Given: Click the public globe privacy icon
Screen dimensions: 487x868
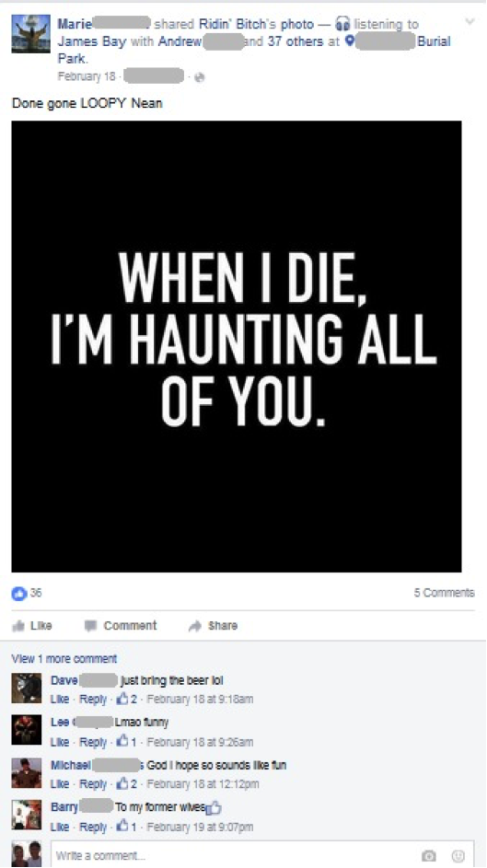Looking at the screenshot, I should [x=199, y=77].
